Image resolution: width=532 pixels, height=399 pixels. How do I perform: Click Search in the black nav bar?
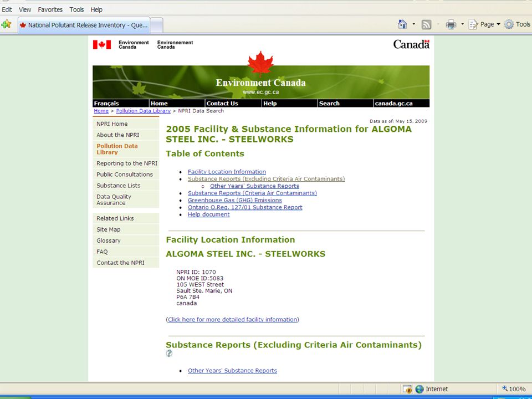tap(329, 104)
